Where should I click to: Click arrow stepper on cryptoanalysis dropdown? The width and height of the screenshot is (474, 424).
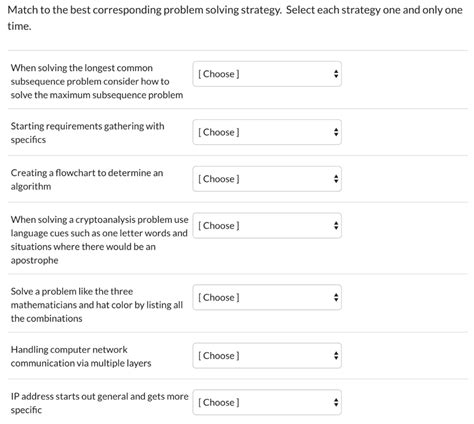coord(336,226)
